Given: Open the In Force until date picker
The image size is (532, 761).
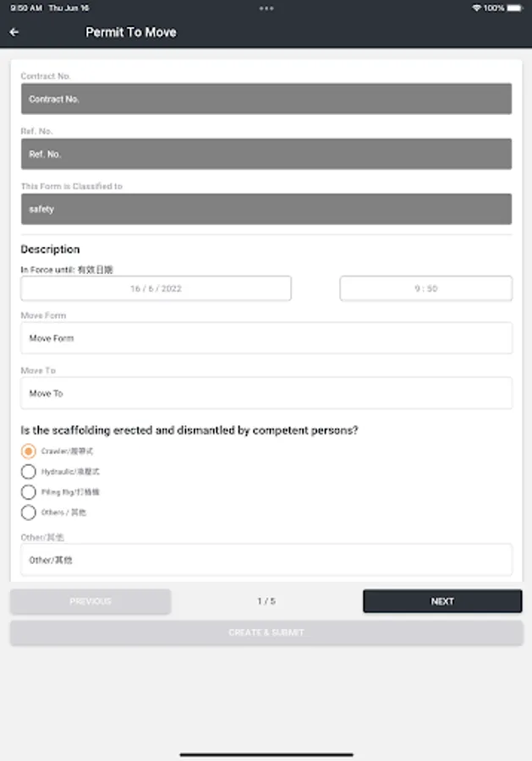Looking at the screenshot, I should point(156,288).
